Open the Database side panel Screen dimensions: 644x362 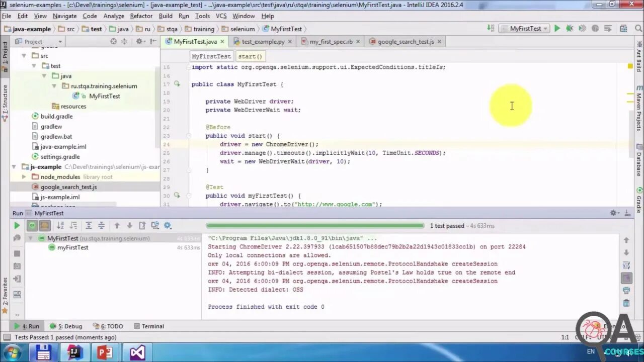click(639, 160)
